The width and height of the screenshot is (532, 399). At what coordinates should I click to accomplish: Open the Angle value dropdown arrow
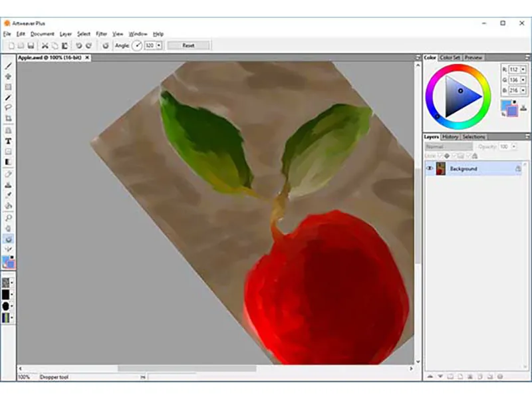tap(159, 45)
